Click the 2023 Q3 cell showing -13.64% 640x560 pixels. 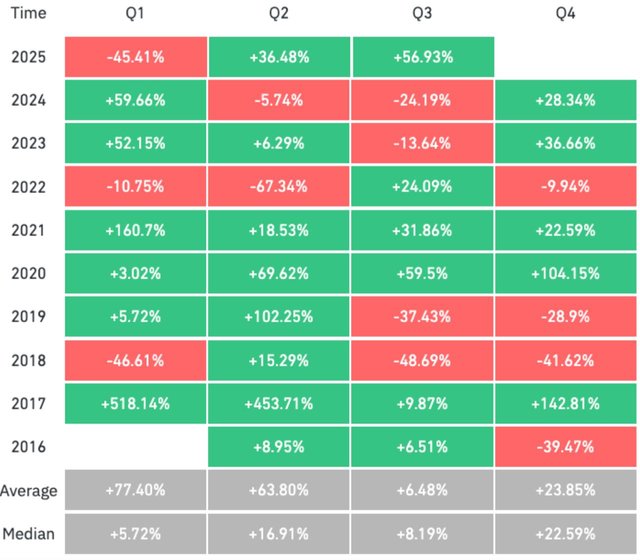(423, 143)
